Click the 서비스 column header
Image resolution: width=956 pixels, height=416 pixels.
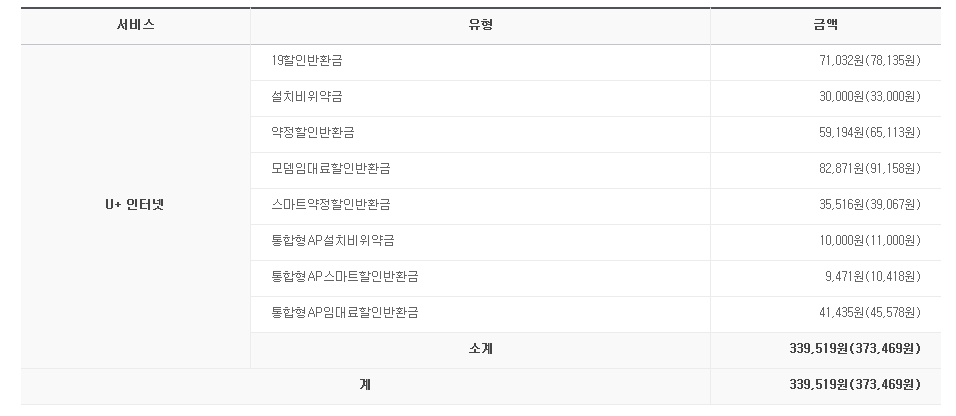[135, 25]
